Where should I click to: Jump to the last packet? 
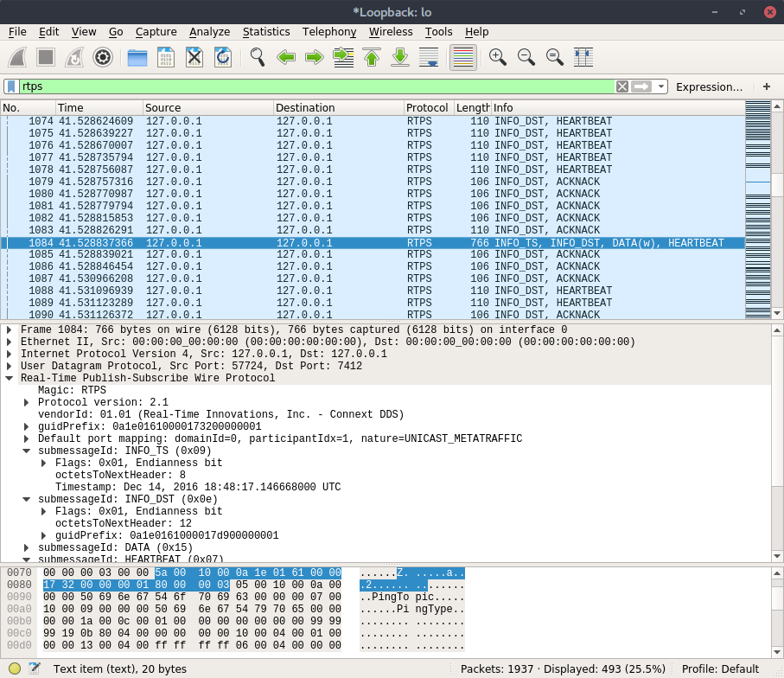coord(400,57)
